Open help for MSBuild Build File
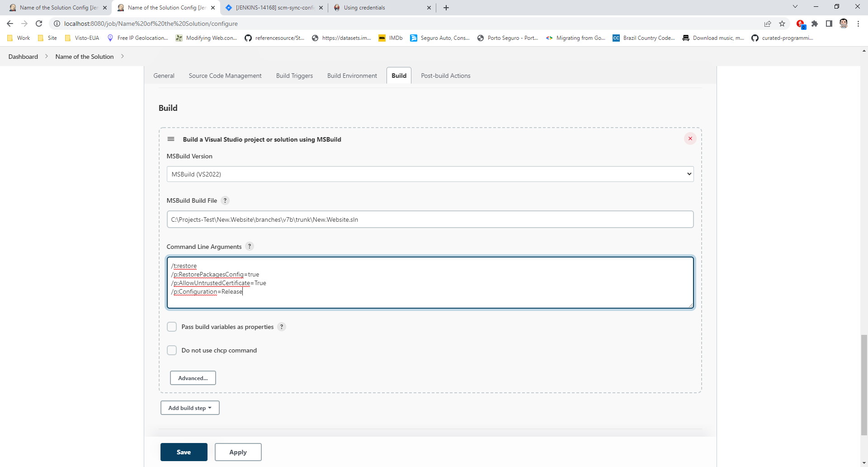The width and height of the screenshot is (868, 467). (x=225, y=200)
